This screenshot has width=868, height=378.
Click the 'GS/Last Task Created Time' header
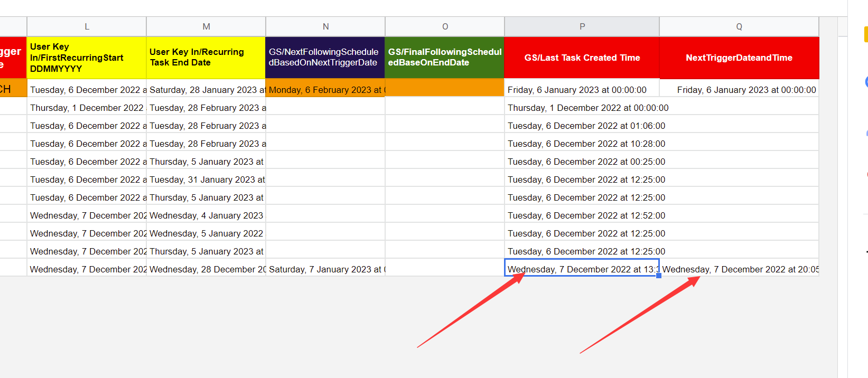click(582, 58)
